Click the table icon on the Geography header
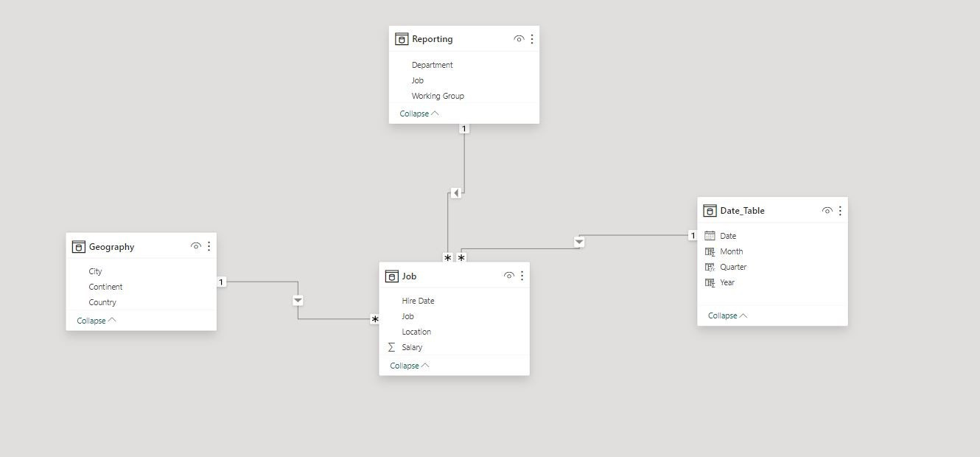The height and width of the screenshot is (457, 980). tap(78, 246)
